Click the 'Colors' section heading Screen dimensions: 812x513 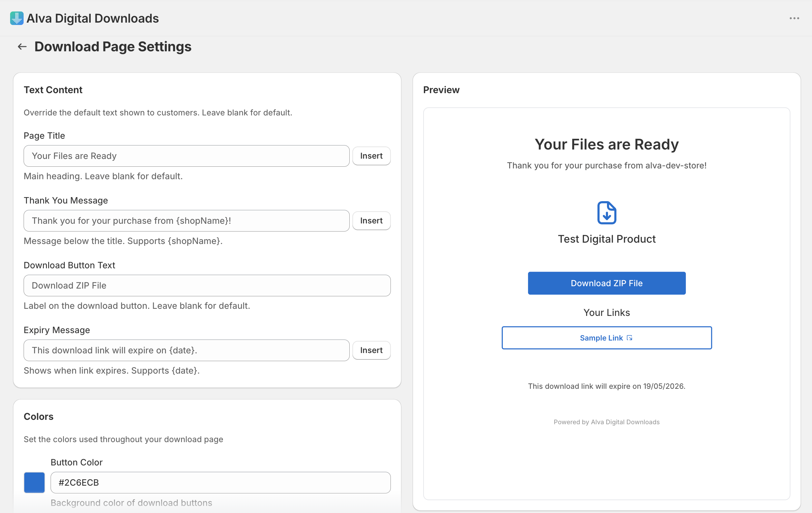pos(38,416)
